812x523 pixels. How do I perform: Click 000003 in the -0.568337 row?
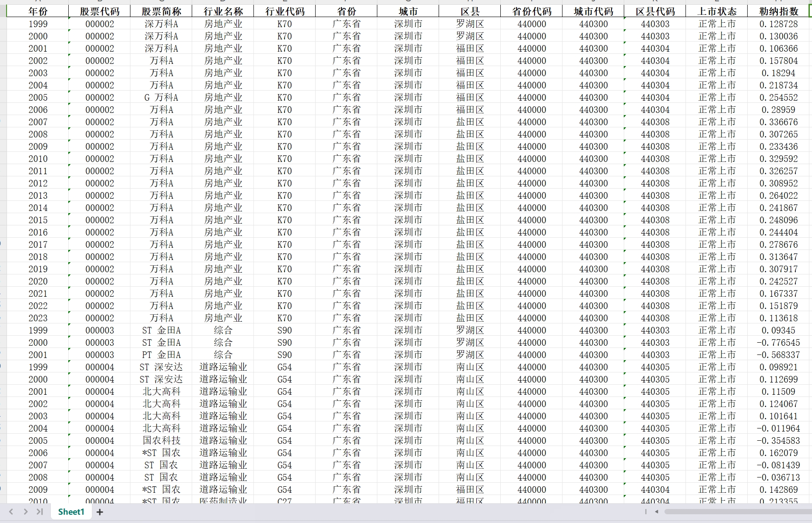(99, 355)
